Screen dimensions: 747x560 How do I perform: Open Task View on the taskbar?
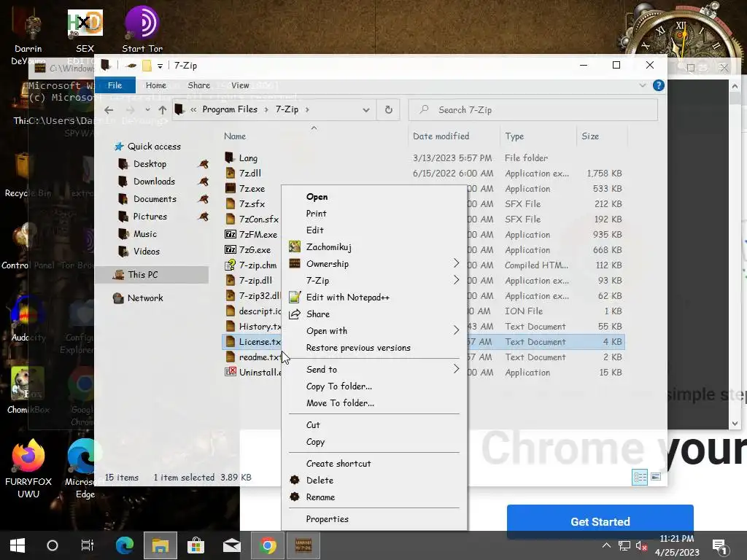(x=88, y=545)
